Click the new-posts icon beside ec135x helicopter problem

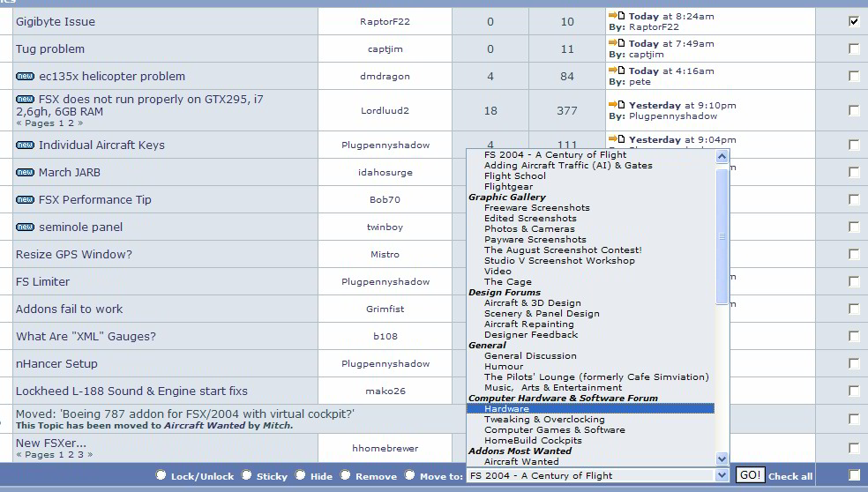point(25,77)
